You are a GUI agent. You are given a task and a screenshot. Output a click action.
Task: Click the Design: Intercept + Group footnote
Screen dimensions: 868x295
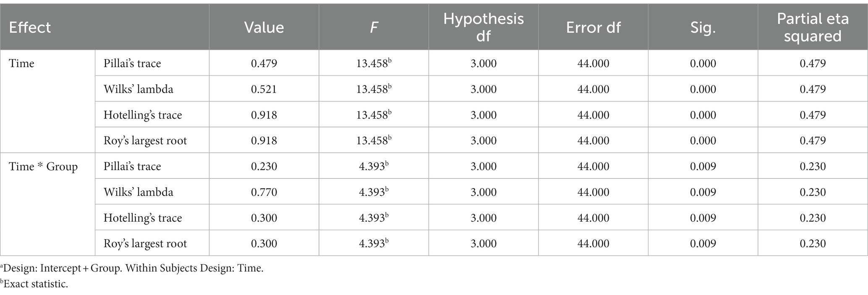click(x=132, y=268)
